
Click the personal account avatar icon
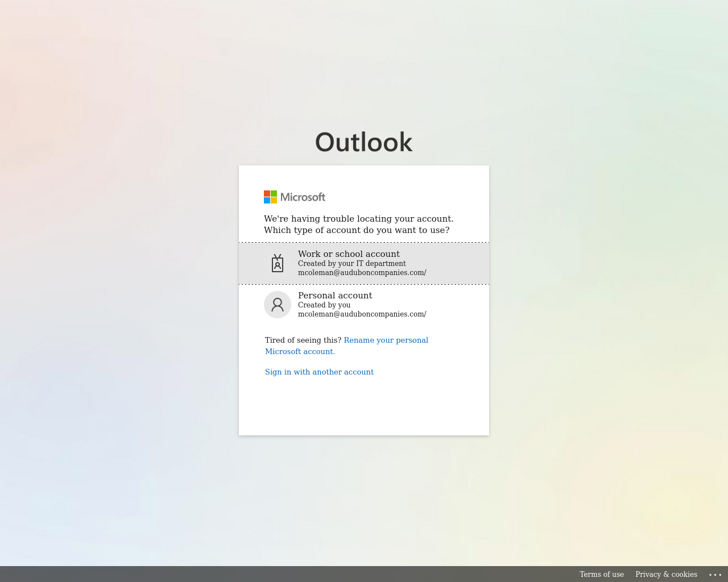coord(278,305)
